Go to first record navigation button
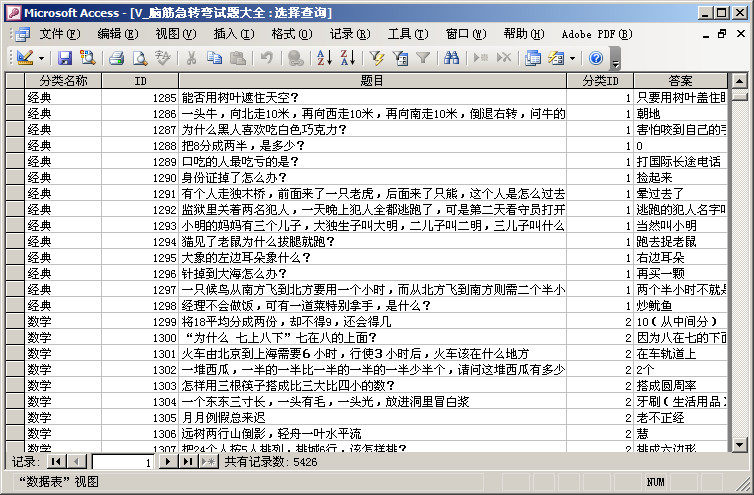The image size is (754, 495). coord(56,462)
